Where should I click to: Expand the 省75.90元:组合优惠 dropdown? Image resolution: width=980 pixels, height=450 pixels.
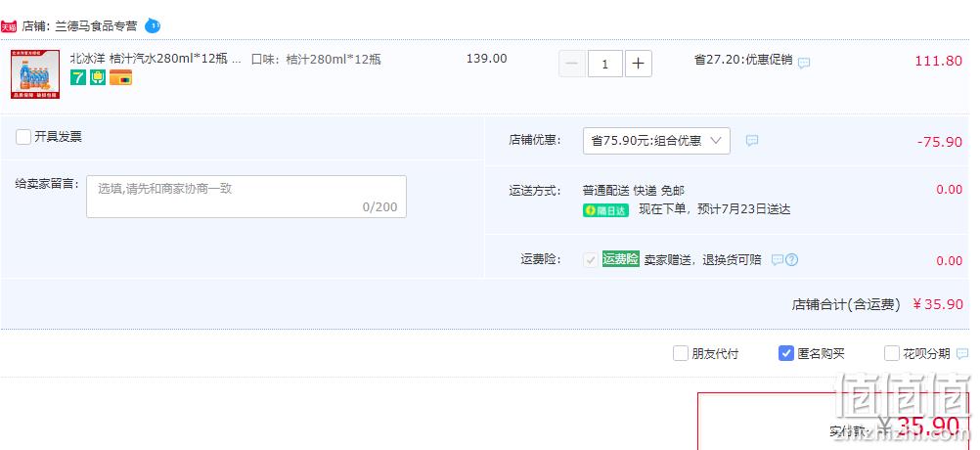click(x=656, y=141)
